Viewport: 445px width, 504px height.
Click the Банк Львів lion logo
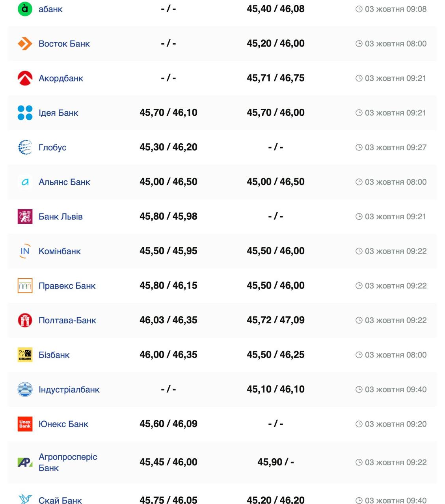point(25,217)
